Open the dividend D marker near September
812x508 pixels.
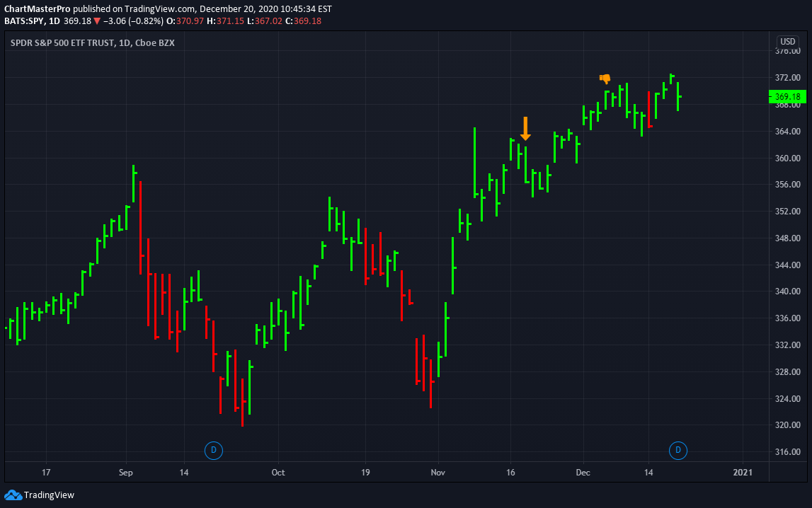coord(213,451)
